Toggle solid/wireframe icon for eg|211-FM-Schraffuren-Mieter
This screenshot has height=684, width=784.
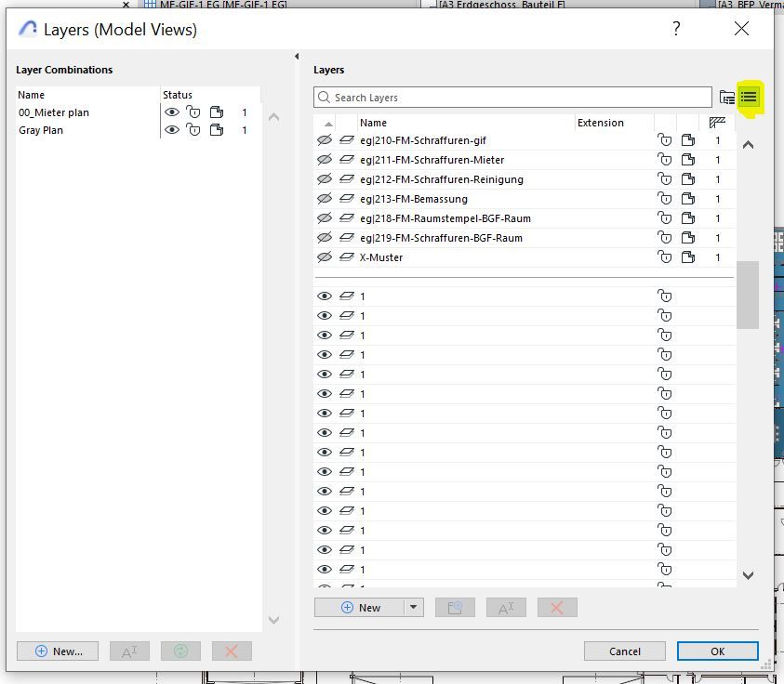pyautogui.click(x=688, y=160)
